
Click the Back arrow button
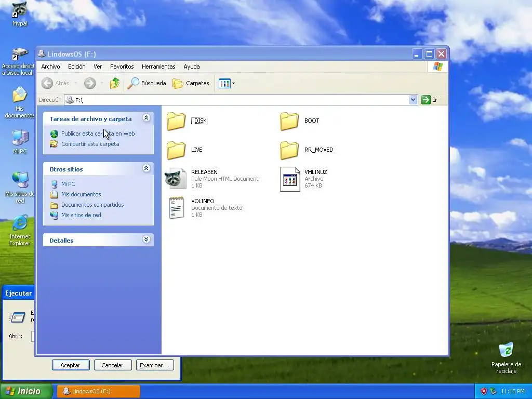pyautogui.click(x=47, y=83)
